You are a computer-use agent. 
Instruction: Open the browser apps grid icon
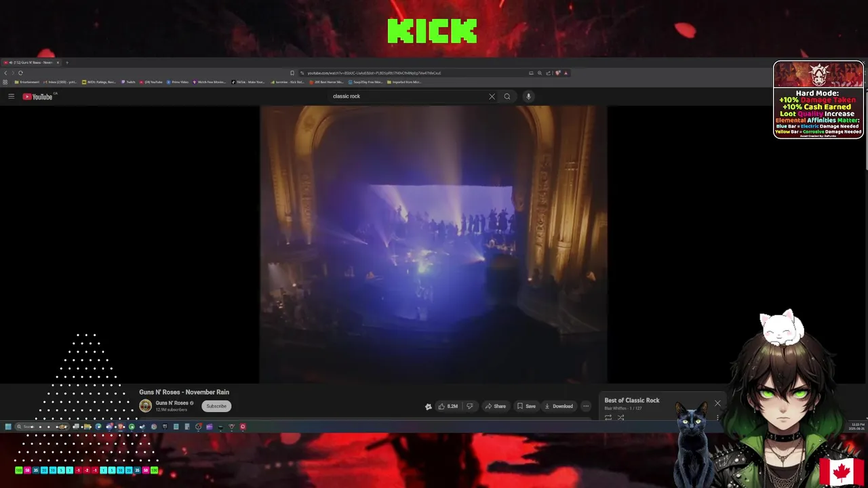[5, 82]
